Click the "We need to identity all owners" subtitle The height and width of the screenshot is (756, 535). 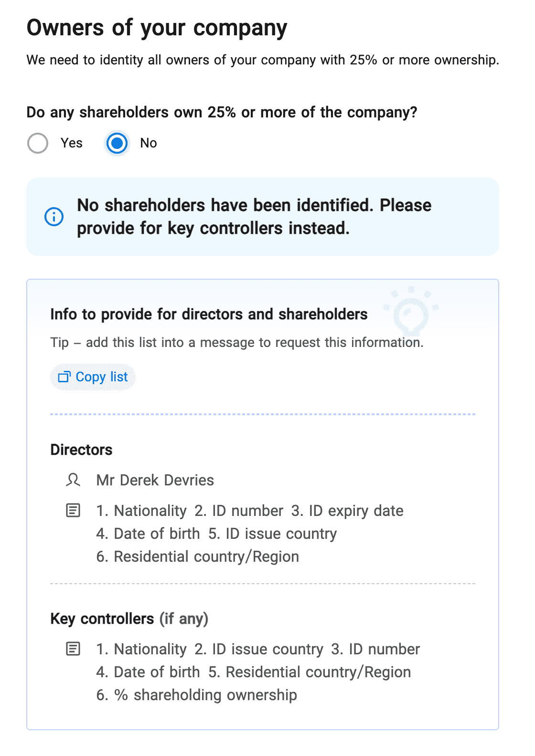pos(263,60)
